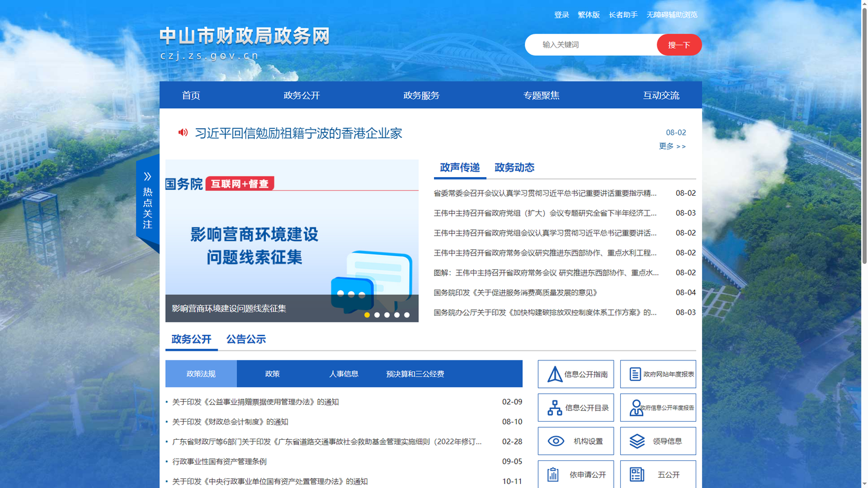868x488 pixels.
Task: Open the 专题聚焦 navigation menu
Action: click(x=541, y=95)
